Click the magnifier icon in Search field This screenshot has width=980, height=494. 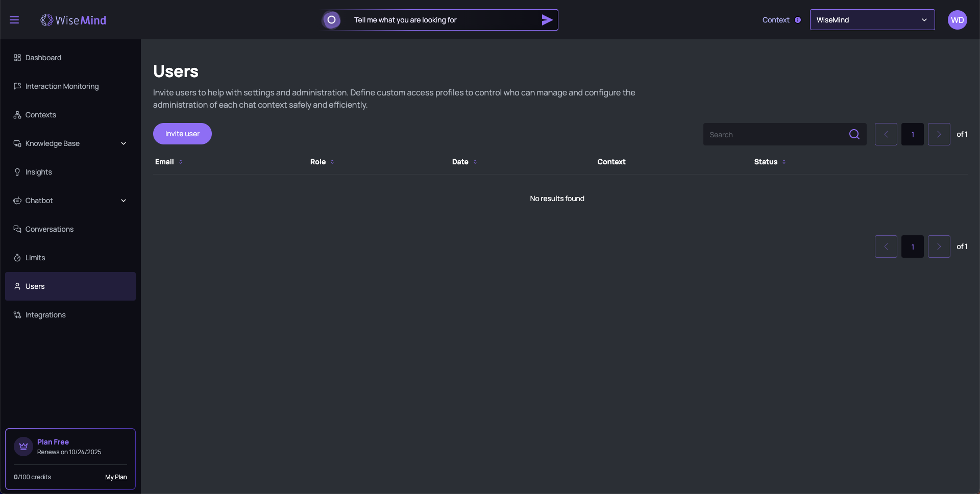[x=854, y=134]
